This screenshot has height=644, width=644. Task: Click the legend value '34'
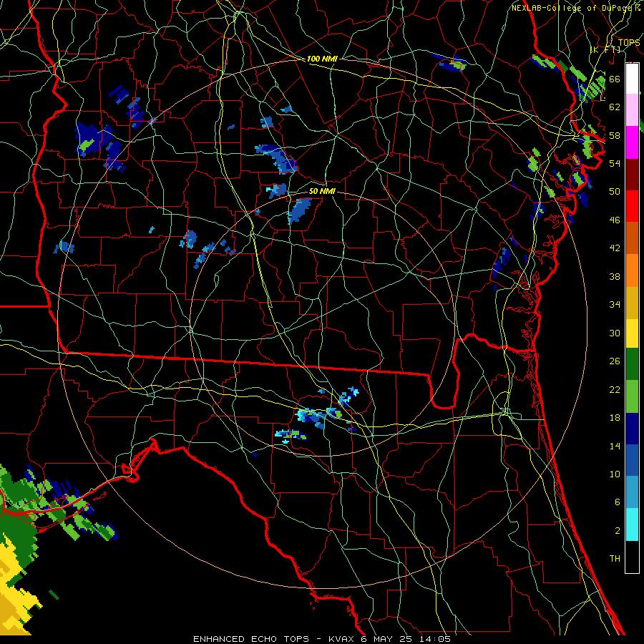(x=615, y=305)
